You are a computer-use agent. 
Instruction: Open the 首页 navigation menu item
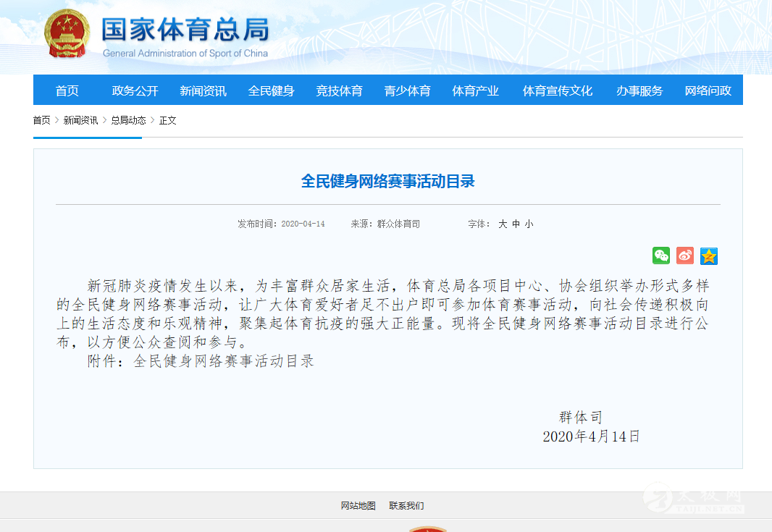click(x=67, y=90)
